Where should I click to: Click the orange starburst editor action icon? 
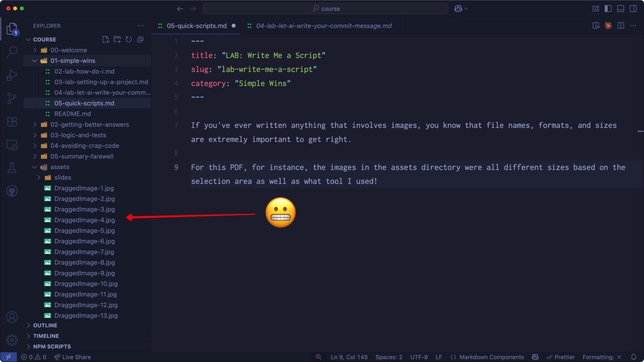[x=608, y=25]
